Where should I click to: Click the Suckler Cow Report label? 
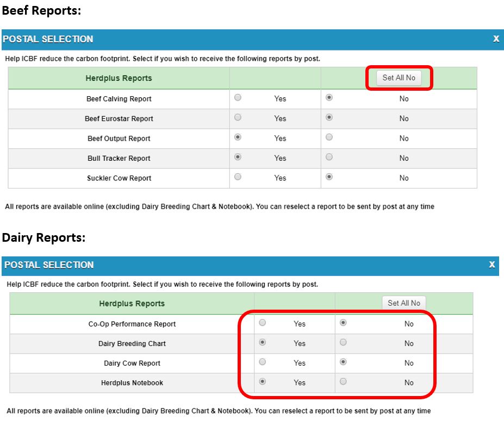(x=119, y=178)
